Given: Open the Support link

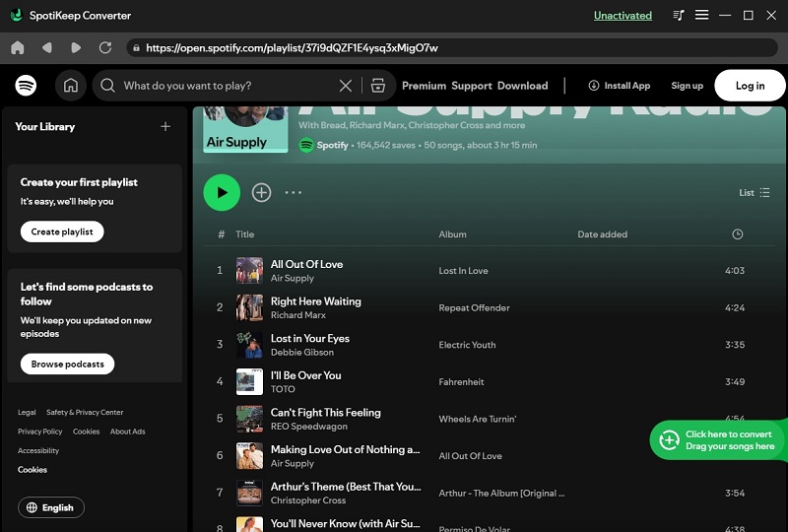Looking at the screenshot, I should (x=472, y=86).
